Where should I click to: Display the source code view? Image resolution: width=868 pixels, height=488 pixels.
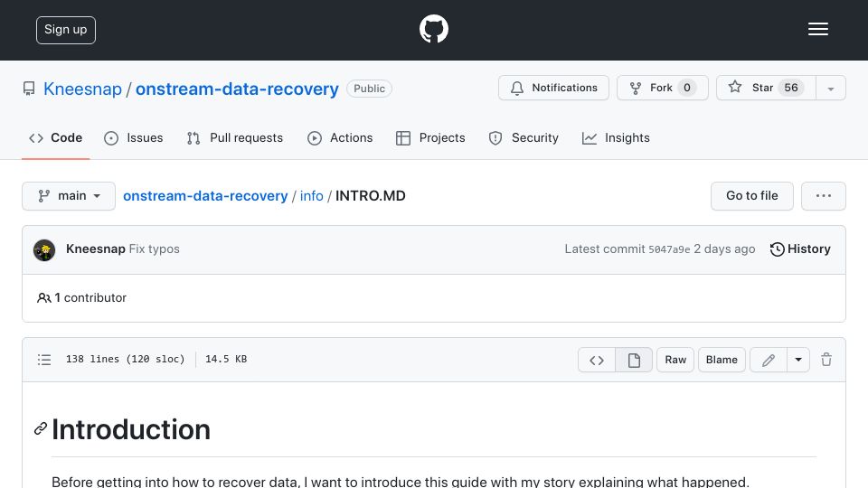click(x=596, y=361)
